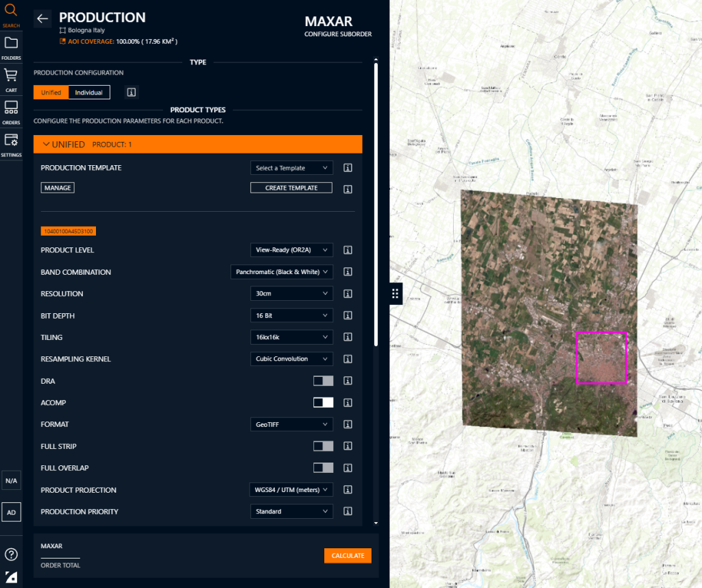Show info for Band Combination

point(348,271)
